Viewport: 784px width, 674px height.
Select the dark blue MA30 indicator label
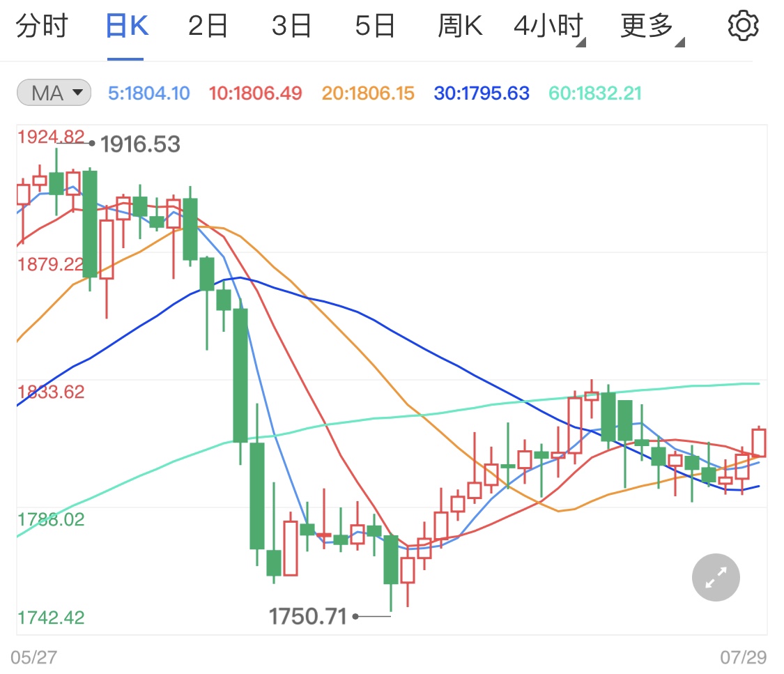pos(481,93)
